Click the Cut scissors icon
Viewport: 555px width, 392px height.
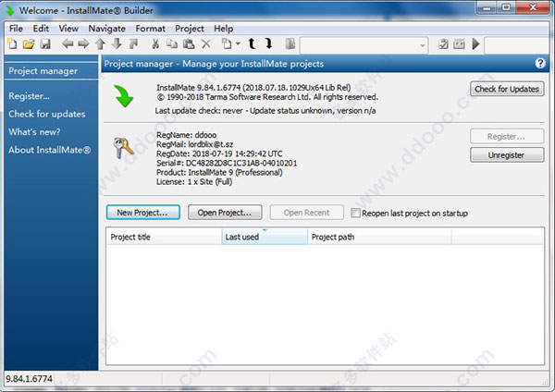pos(155,44)
